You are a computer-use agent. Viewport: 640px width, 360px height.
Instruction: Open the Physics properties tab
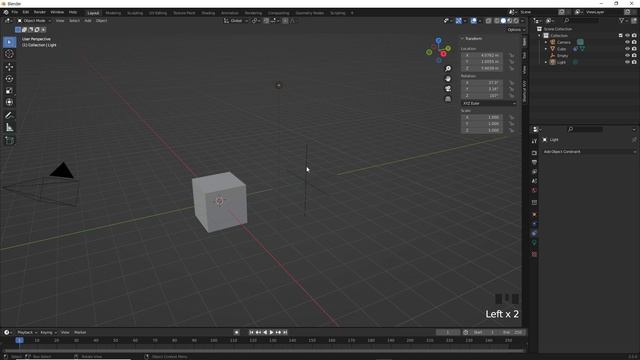(x=534, y=224)
